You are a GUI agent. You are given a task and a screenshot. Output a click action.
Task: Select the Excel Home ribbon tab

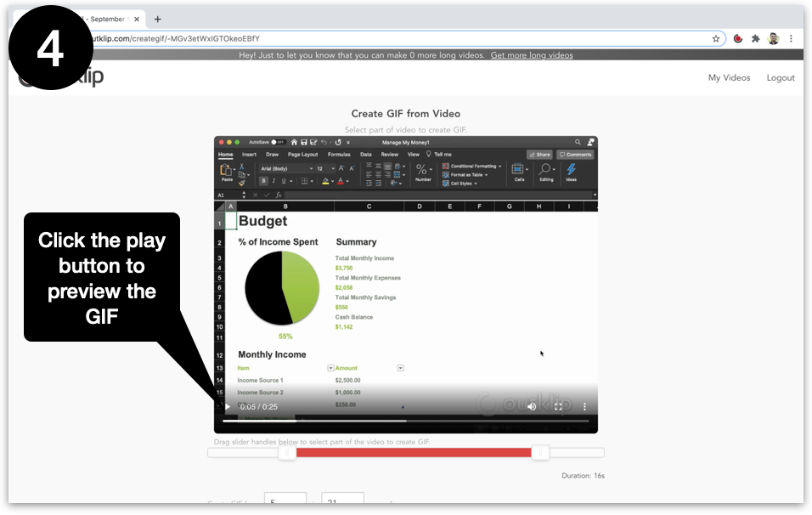[x=225, y=155]
